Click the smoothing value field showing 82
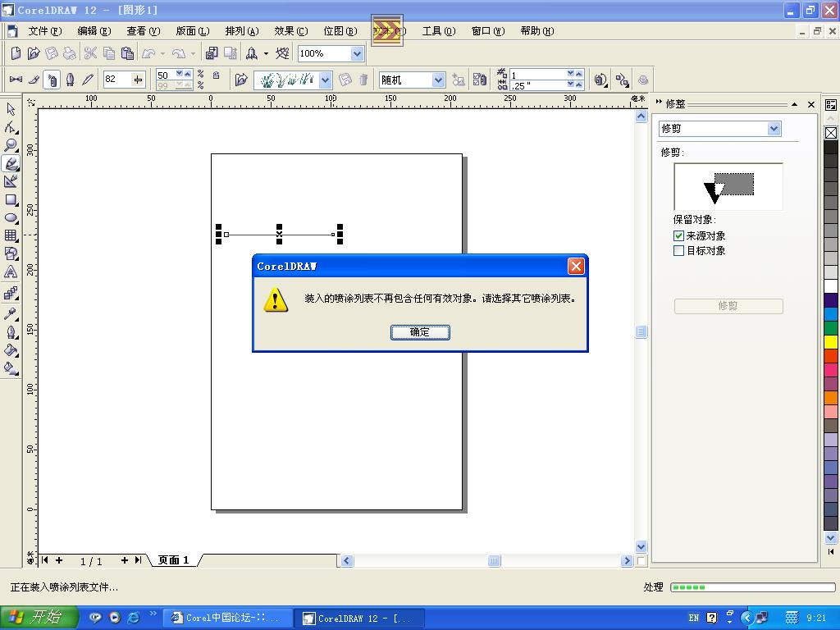The width and height of the screenshot is (840, 630). pyautogui.click(x=117, y=80)
